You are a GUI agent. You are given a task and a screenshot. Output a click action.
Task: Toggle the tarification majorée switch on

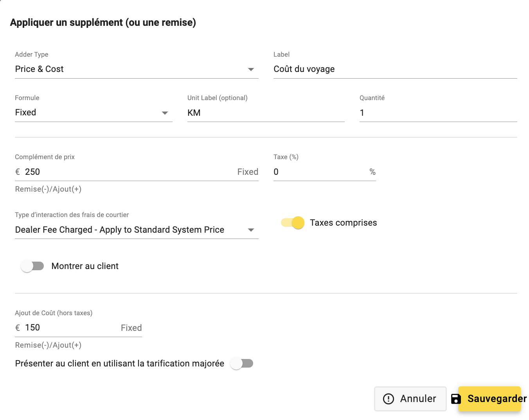(241, 363)
